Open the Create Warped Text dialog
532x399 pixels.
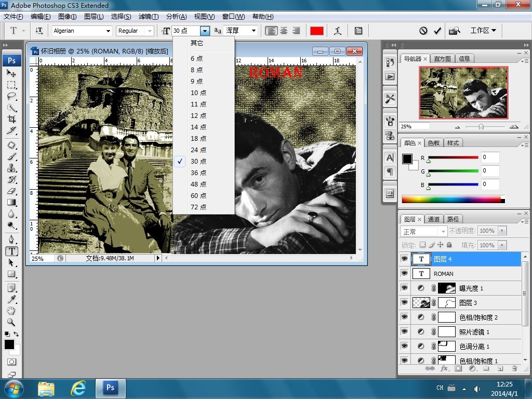tap(338, 31)
